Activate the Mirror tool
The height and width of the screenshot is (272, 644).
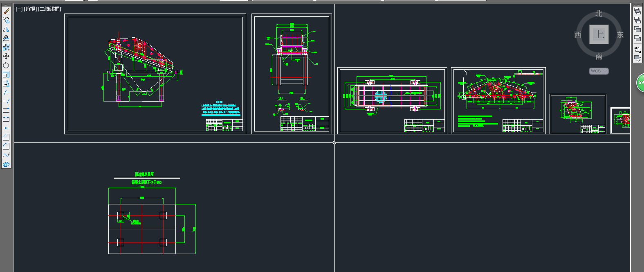pyautogui.click(x=6, y=29)
